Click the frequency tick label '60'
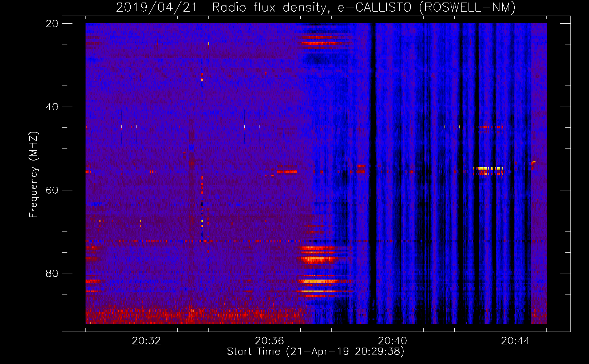 pyautogui.click(x=52, y=190)
